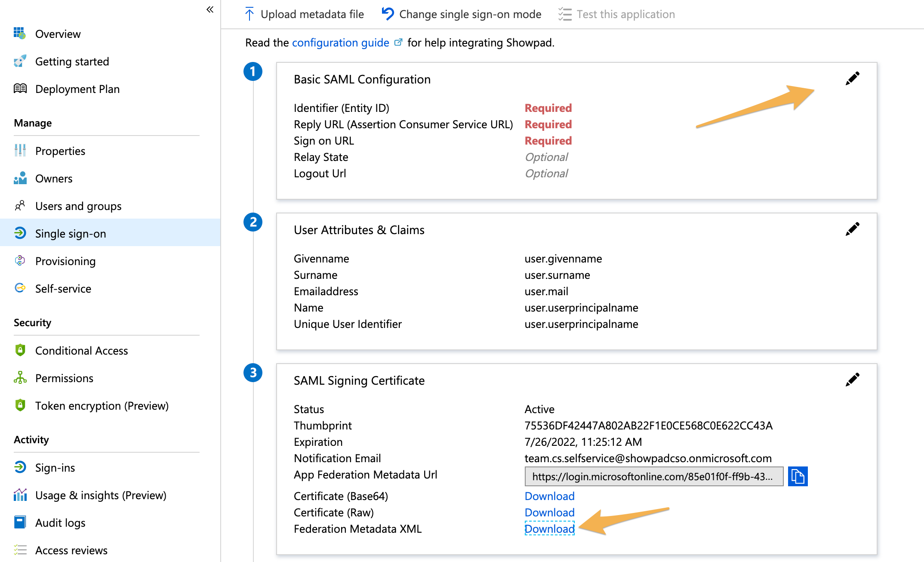Open Token encryption (Preview)
Image resolution: width=924 pixels, height=562 pixels.
point(102,405)
